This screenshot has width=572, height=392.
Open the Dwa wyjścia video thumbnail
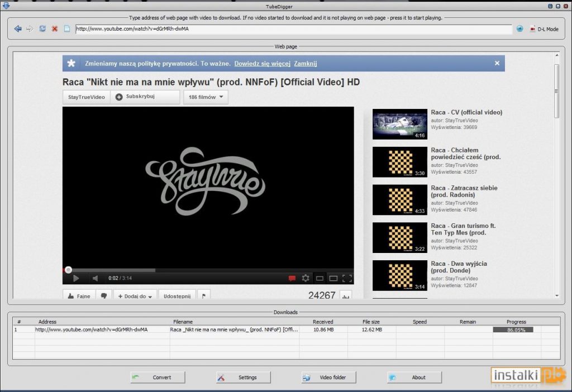point(400,275)
